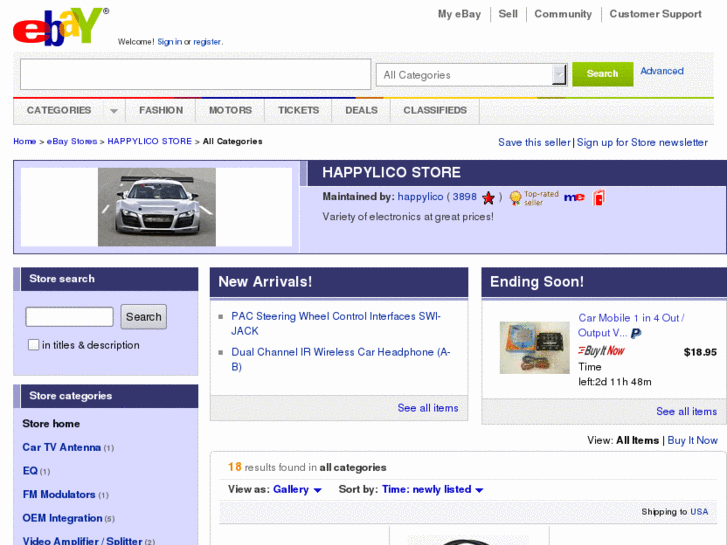Click the store's silver car banner image
Image resolution: width=727 pixels, height=545 pixels.
tap(157, 207)
